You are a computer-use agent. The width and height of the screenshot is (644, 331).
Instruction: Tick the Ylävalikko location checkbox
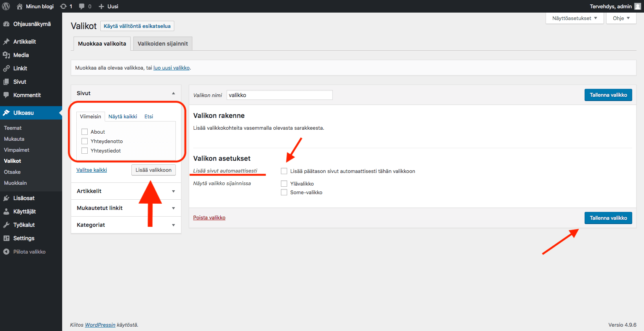pos(284,184)
